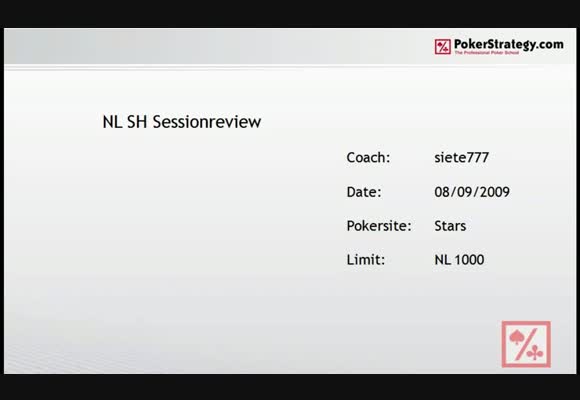This screenshot has height=400, width=580.
Task: Click the date value "08/09/2009"
Action: 472,192
